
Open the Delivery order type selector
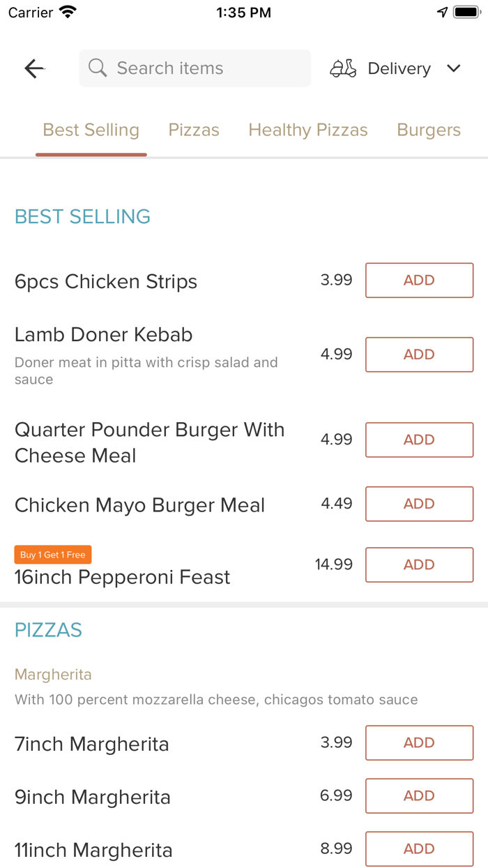pos(395,68)
